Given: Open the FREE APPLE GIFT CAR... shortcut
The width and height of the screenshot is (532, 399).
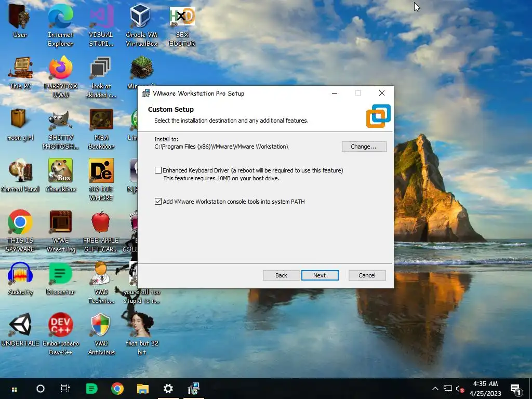Looking at the screenshot, I should 101,231.
